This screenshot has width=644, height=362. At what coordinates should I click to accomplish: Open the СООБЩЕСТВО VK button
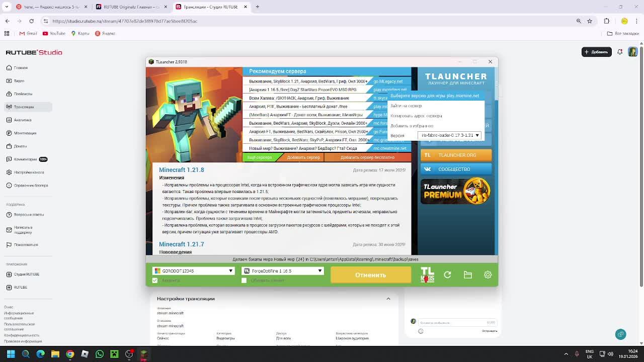click(x=456, y=169)
